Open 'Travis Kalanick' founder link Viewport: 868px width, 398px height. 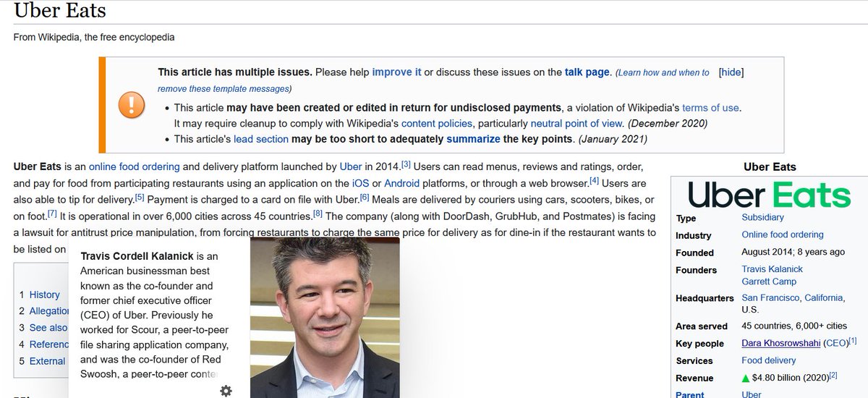click(772, 269)
